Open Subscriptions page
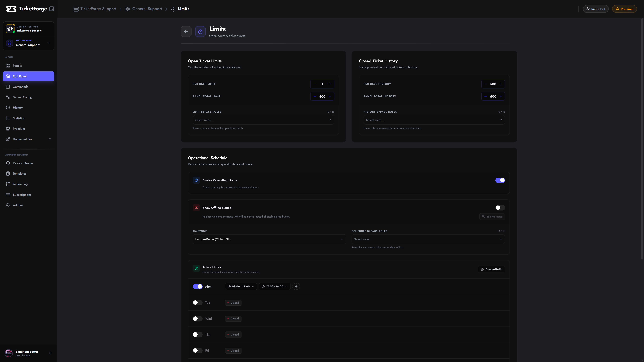The height and width of the screenshot is (362, 644). click(x=29, y=195)
